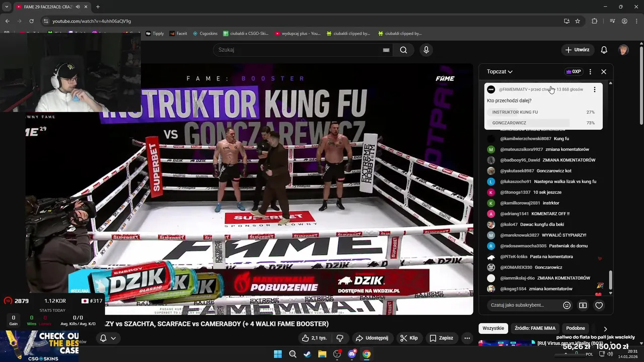Open Discord from the taskbar
The height and width of the screenshot is (362, 644).
click(x=352, y=354)
